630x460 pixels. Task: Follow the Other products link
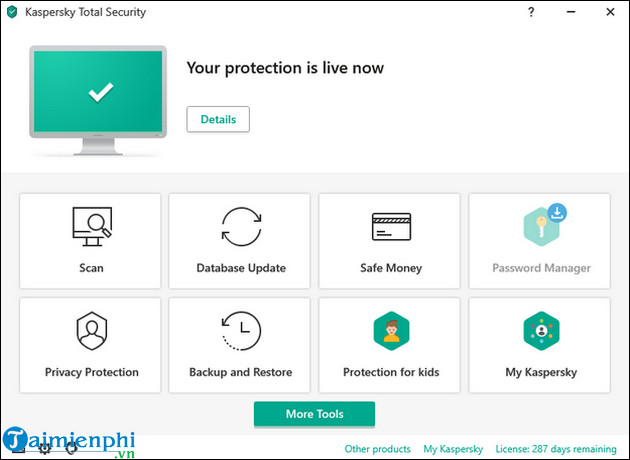pyautogui.click(x=378, y=449)
